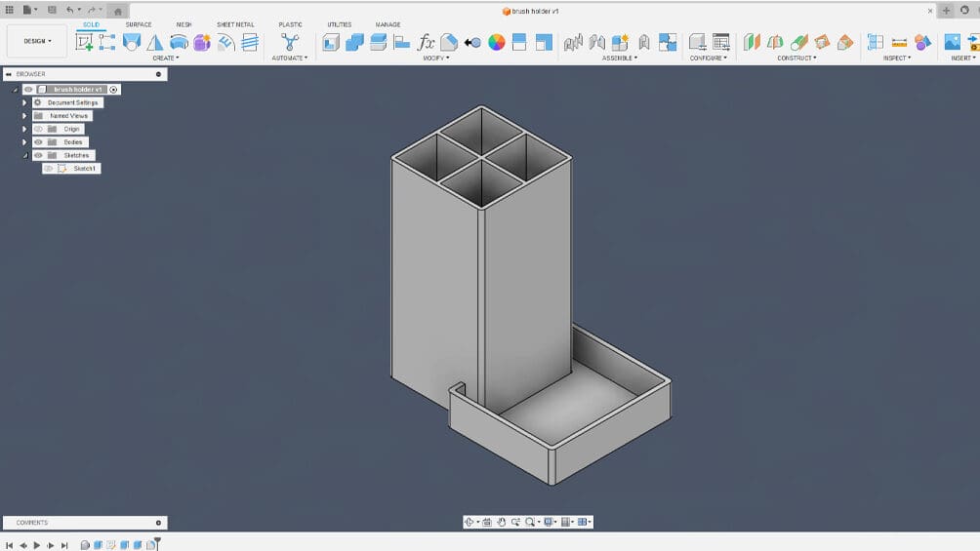This screenshot has width=980, height=551.
Task: Toggle visibility of the Origin folder
Action: click(x=38, y=129)
